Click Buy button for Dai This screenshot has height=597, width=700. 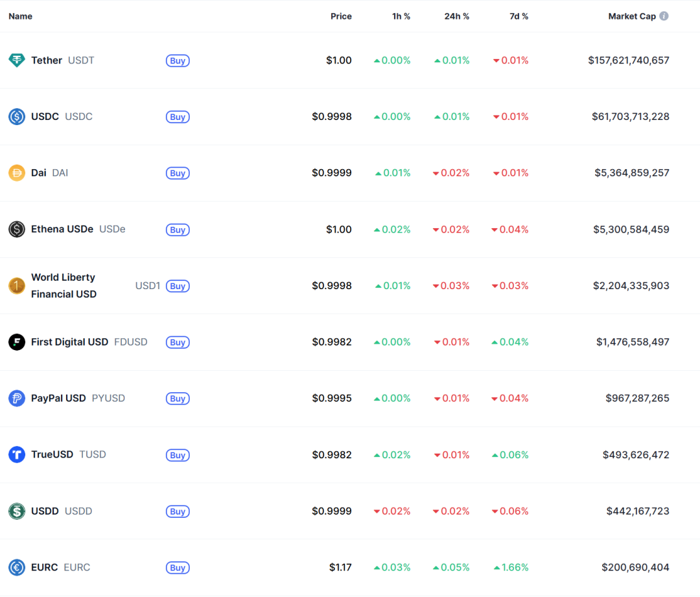pyautogui.click(x=178, y=173)
